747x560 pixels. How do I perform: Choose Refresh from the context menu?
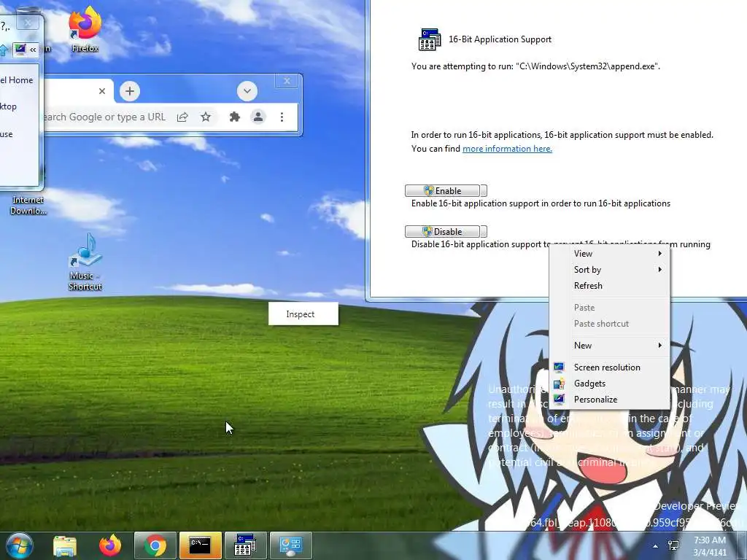[x=610, y=286]
